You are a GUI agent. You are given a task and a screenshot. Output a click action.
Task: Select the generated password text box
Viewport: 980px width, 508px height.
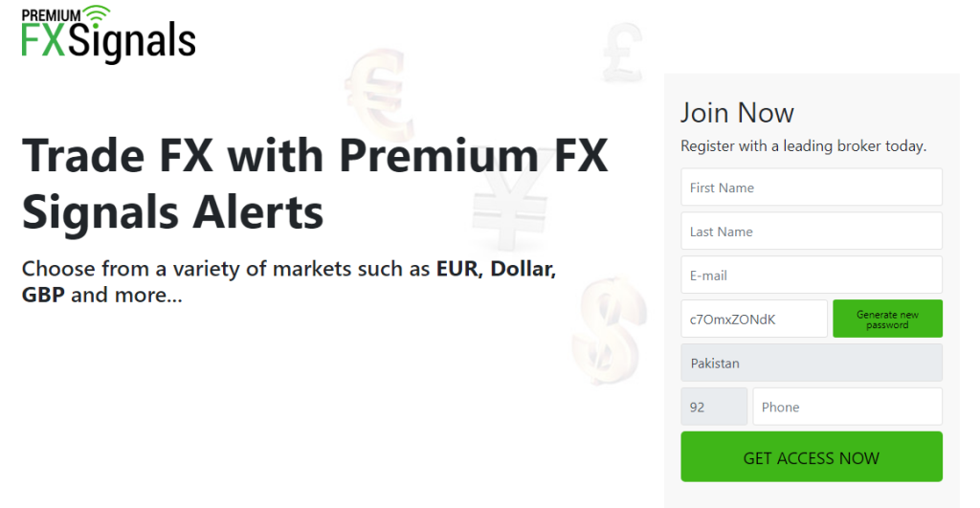(x=753, y=319)
